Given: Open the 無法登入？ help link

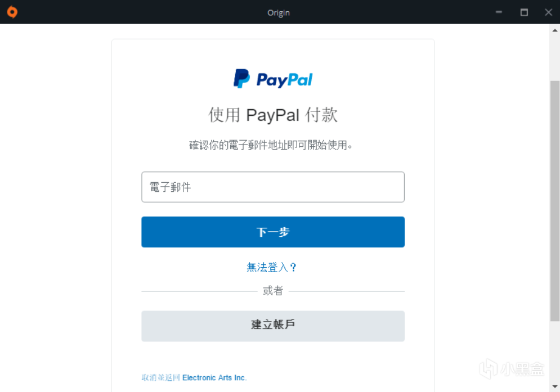Looking at the screenshot, I should coord(271,267).
